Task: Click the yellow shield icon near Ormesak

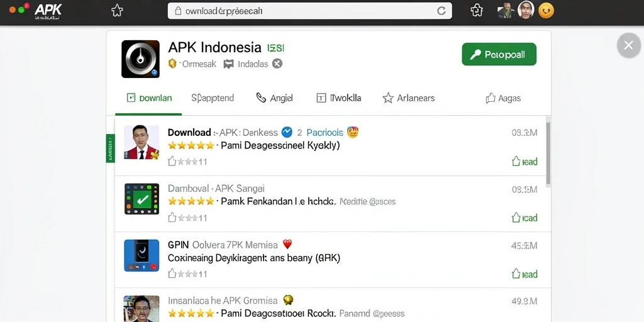Action: (172, 64)
